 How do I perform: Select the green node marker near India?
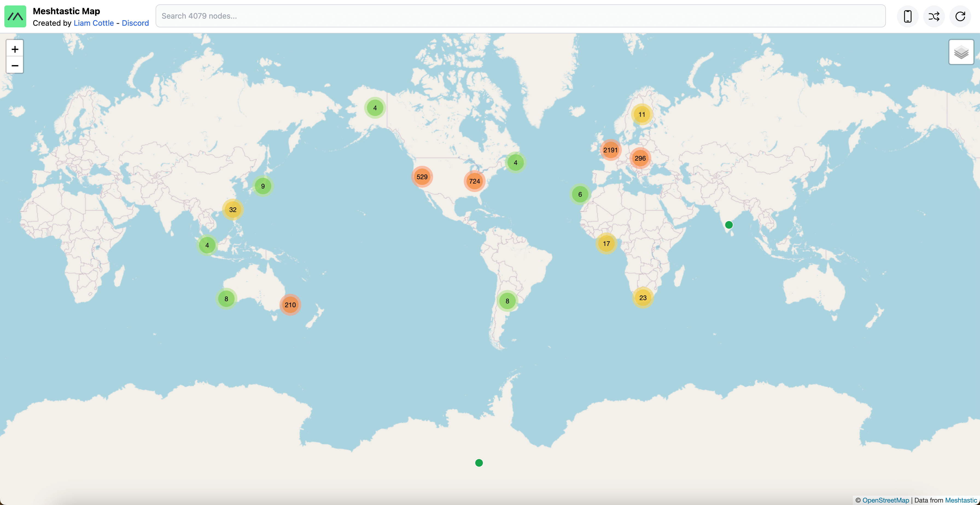click(729, 225)
